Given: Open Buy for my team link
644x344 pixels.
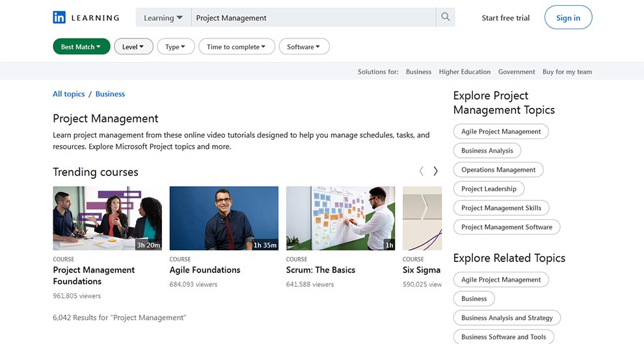Looking at the screenshot, I should [567, 72].
